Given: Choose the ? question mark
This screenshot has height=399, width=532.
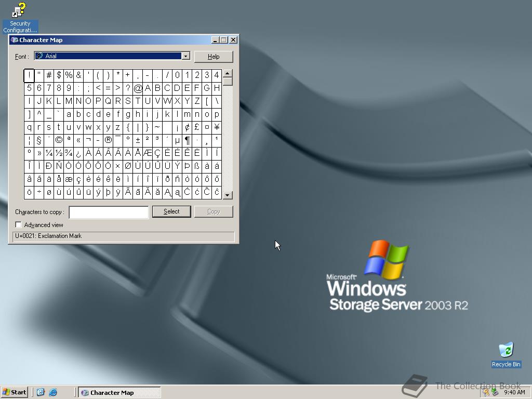Looking at the screenshot, I should [x=128, y=88].
